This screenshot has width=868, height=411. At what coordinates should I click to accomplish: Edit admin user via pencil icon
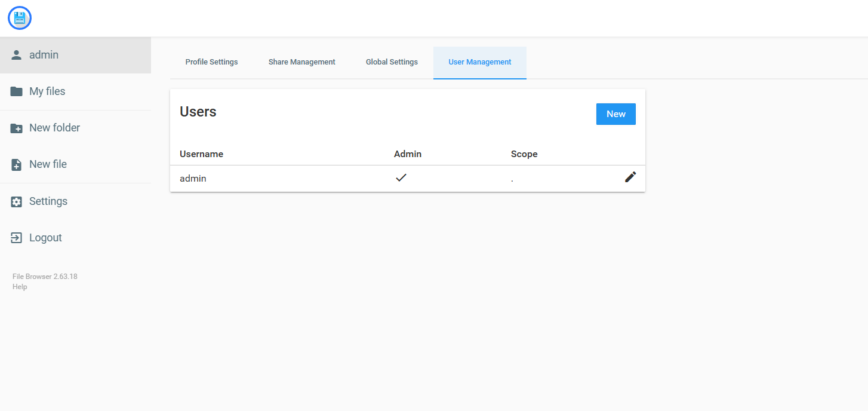[630, 177]
